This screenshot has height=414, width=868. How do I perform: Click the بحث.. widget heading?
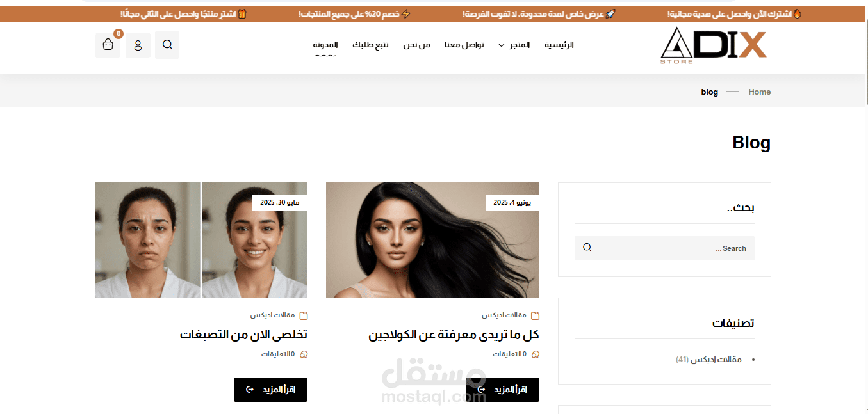point(741,208)
